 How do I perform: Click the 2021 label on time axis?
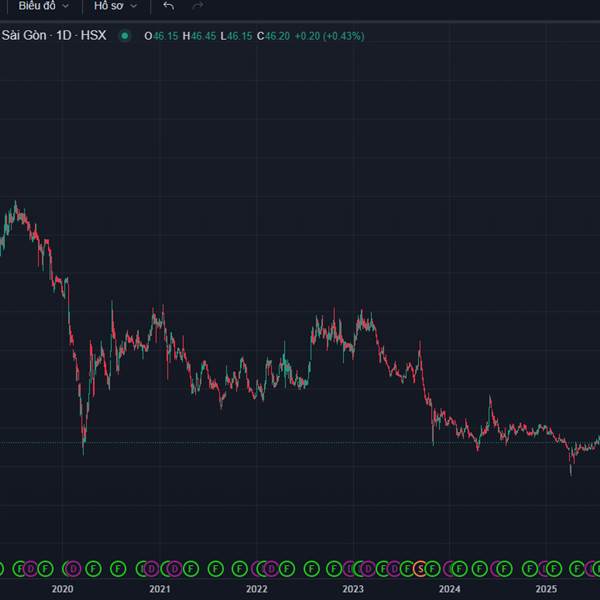[x=160, y=589]
